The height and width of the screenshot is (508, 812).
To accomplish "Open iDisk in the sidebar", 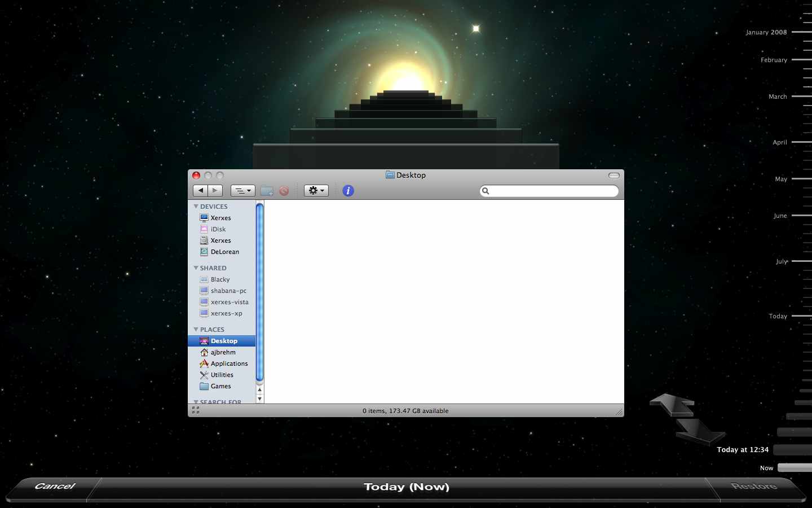I will coord(218,229).
